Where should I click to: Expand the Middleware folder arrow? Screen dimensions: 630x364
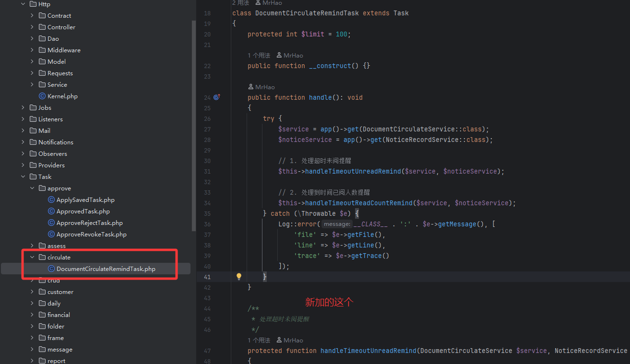pyautogui.click(x=32, y=50)
